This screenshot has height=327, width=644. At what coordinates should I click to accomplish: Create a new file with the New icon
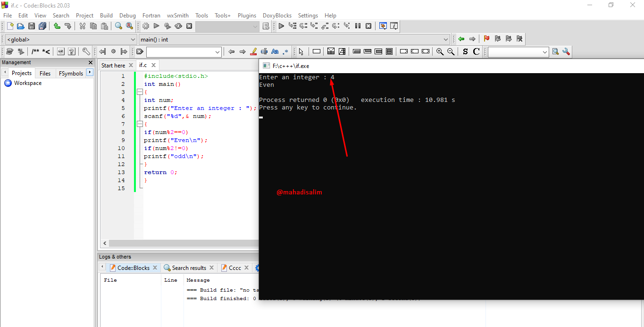click(10, 26)
